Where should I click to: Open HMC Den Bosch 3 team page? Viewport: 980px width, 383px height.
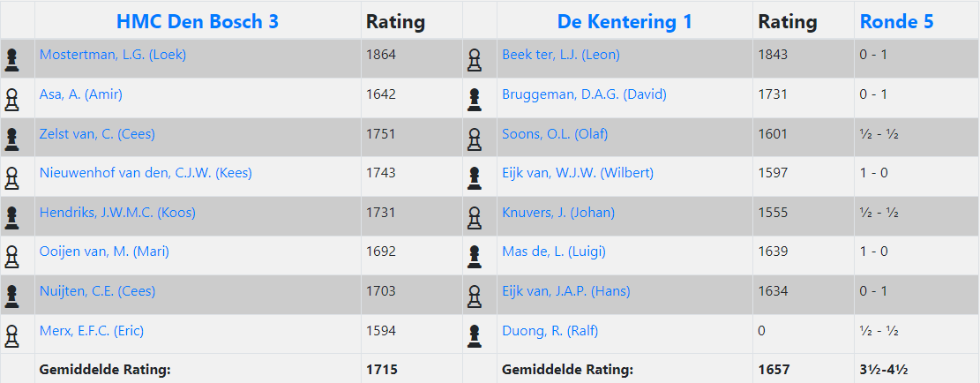coord(198,22)
